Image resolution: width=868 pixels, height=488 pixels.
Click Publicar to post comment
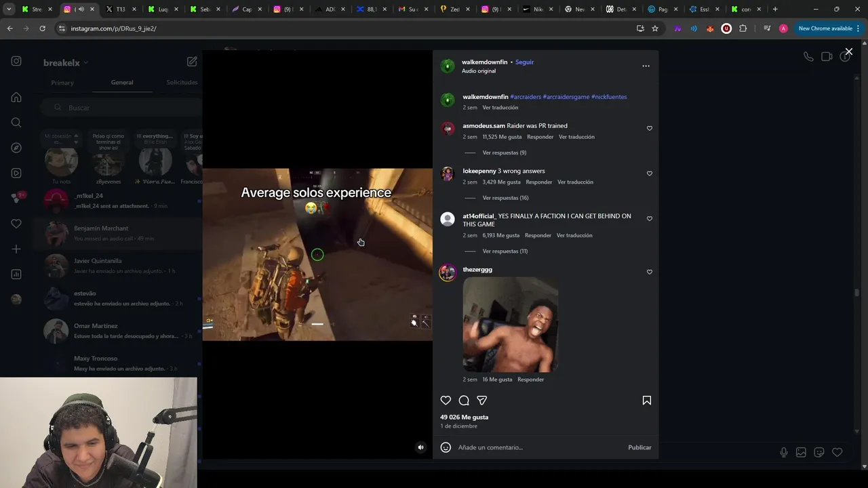639,447
